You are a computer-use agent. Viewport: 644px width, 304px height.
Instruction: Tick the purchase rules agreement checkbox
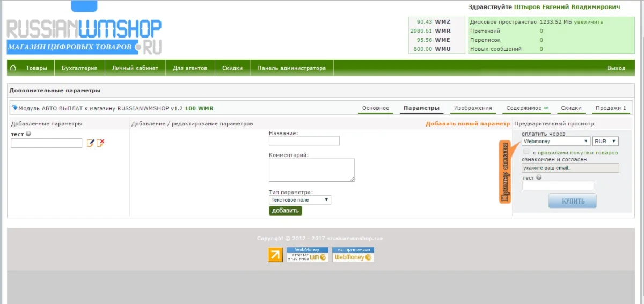tap(526, 152)
